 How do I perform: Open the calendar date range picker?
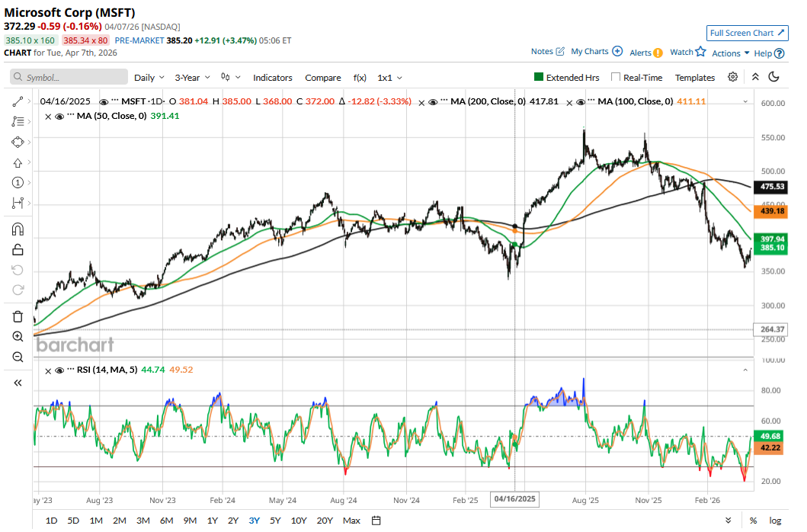click(376, 521)
